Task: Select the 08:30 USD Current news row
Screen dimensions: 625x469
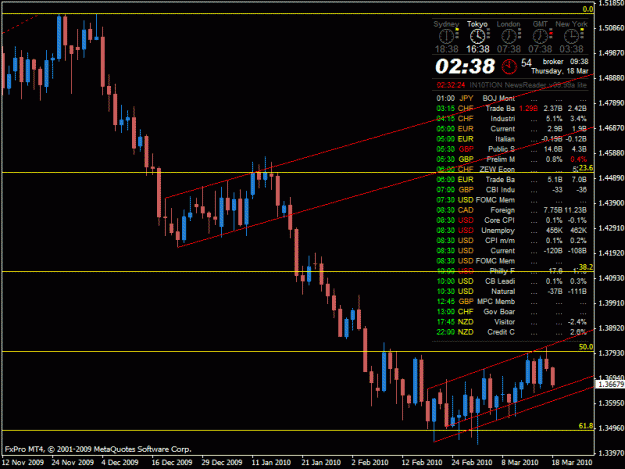Action: click(511, 251)
